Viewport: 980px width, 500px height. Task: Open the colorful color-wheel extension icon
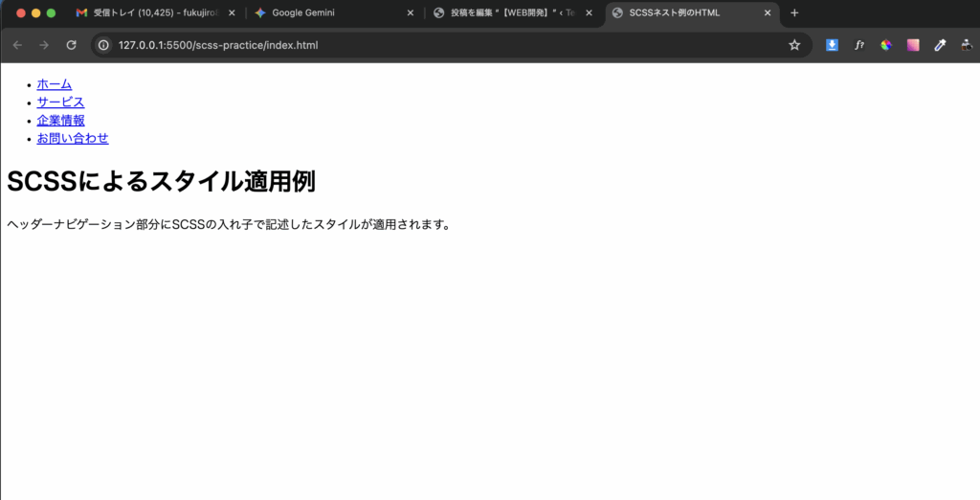point(886,45)
